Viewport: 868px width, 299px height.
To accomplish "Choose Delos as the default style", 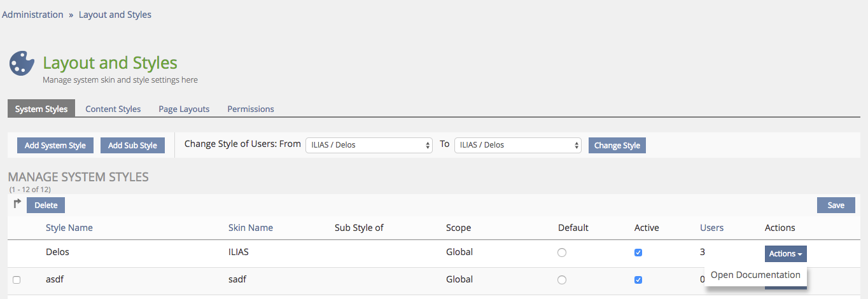I will (x=561, y=253).
